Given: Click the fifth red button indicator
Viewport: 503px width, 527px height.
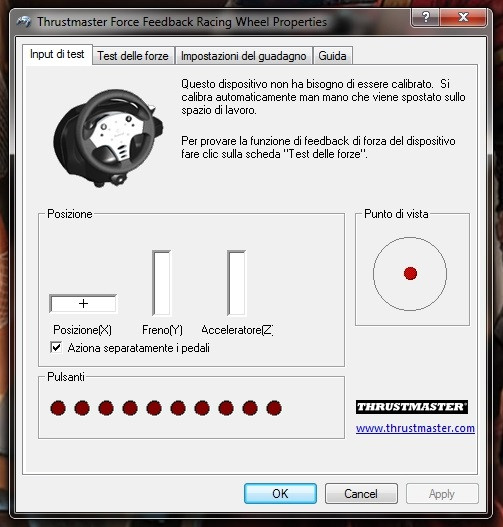Looking at the screenshot, I should coord(154,408).
